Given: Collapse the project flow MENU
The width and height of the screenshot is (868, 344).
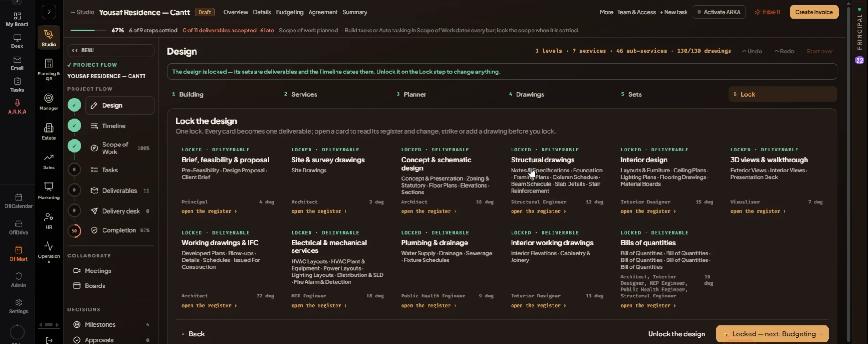Looking at the screenshot, I should 111,50.
